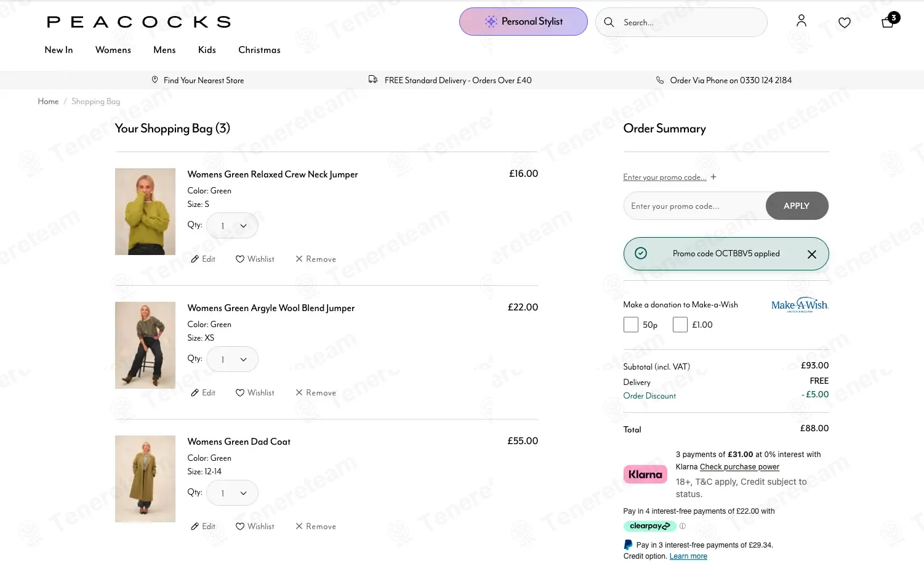Dismiss the OCTBBV5 promo code applied notice

click(812, 254)
